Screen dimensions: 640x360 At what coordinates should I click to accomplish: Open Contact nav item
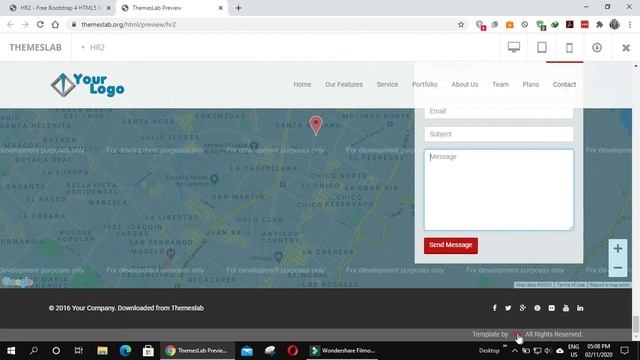(564, 84)
